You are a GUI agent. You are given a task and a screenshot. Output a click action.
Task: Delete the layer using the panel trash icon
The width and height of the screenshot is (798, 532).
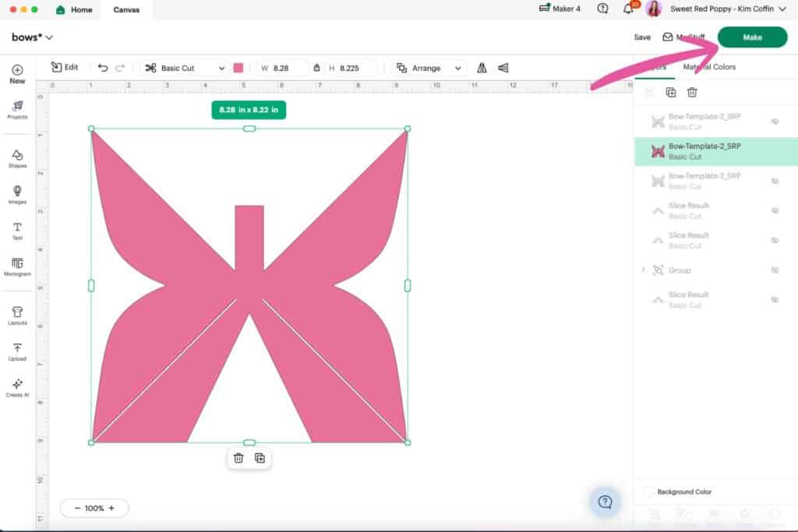692,93
